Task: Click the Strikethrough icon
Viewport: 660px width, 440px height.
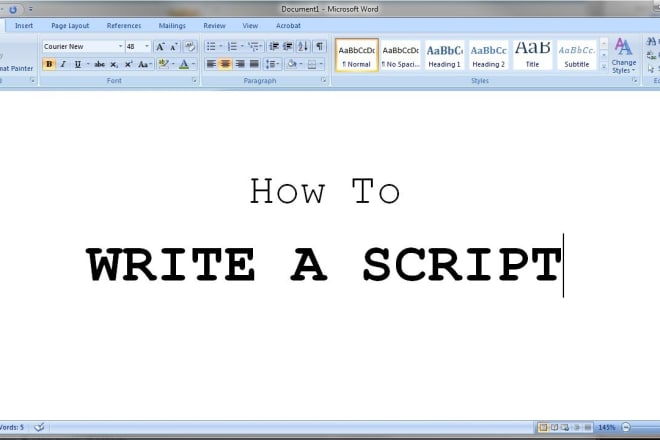Action: point(99,64)
